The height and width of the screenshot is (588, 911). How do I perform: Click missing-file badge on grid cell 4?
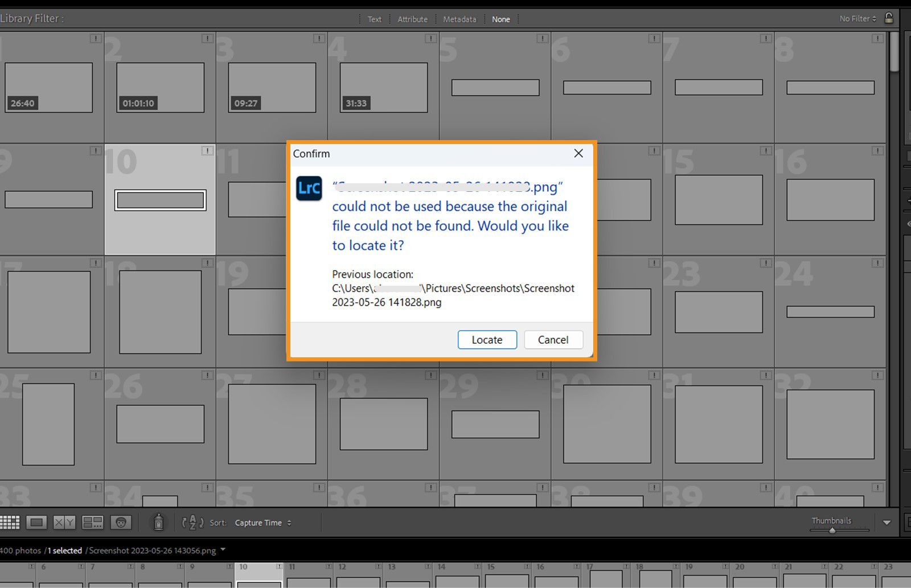click(x=431, y=39)
